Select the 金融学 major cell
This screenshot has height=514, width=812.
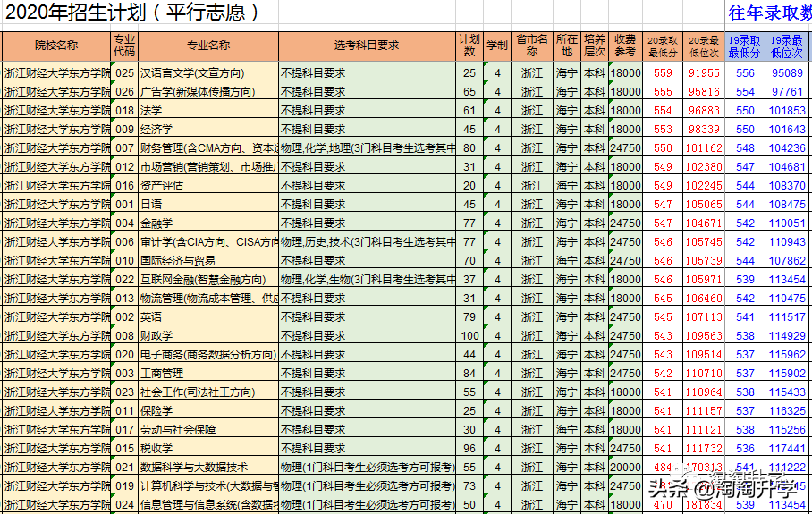click(x=208, y=223)
